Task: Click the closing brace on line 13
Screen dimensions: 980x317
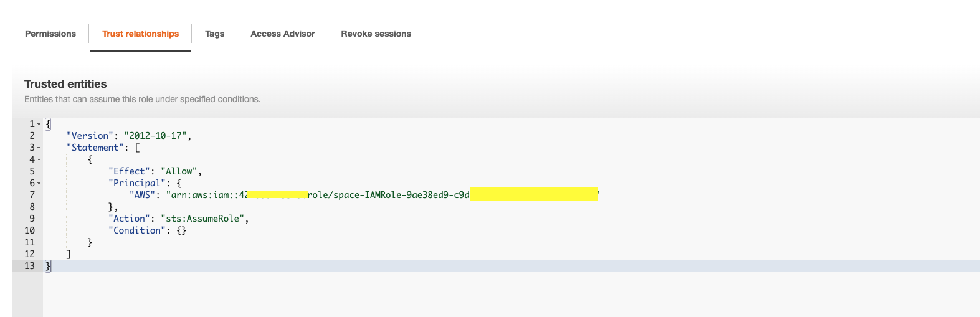Action: [x=49, y=266]
